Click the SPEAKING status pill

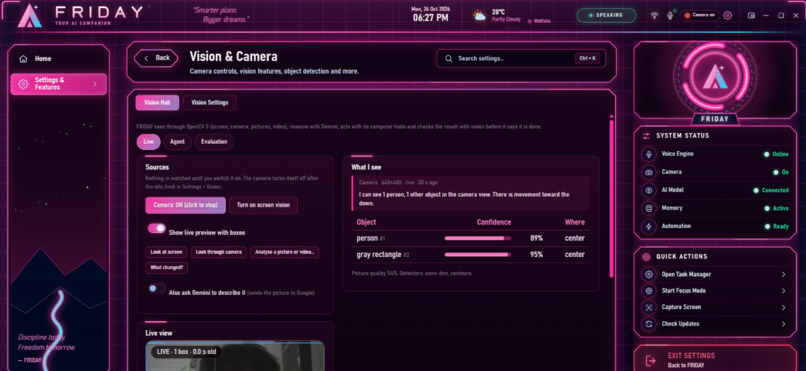pos(607,15)
